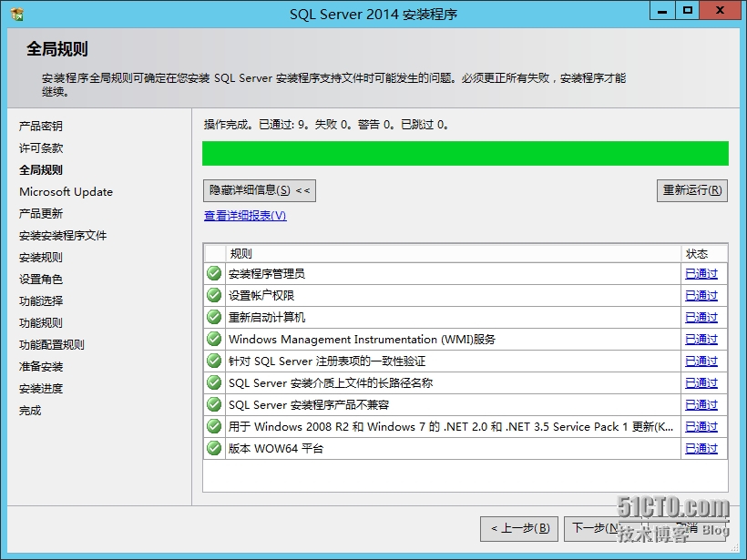Viewport: 747px width, 560px height.
Task: Click check icon for .NET 3.5 Service Pack rule
Action: pyautogui.click(x=214, y=426)
